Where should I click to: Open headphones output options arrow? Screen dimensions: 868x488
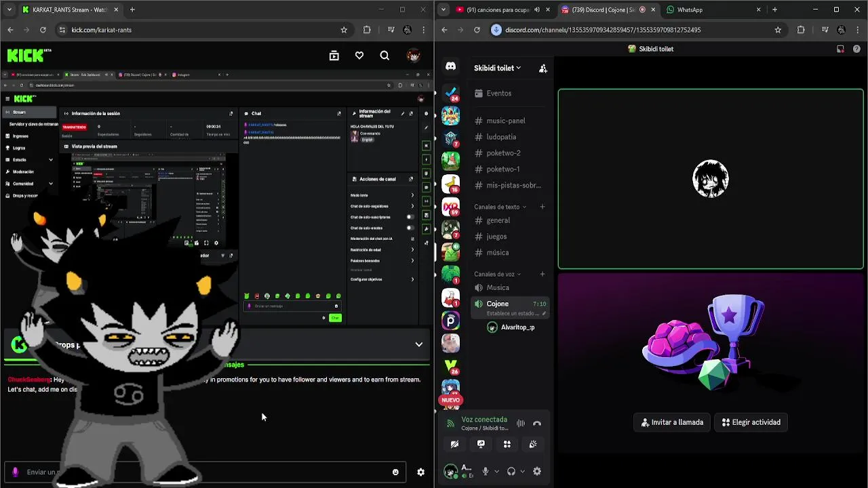(x=522, y=471)
